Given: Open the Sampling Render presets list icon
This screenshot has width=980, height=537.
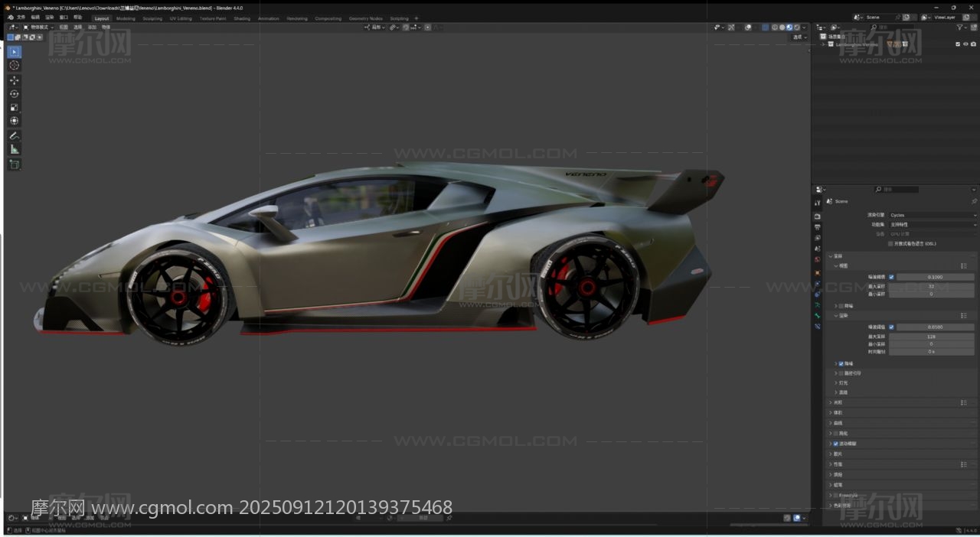Looking at the screenshot, I should (x=964, y=315).
